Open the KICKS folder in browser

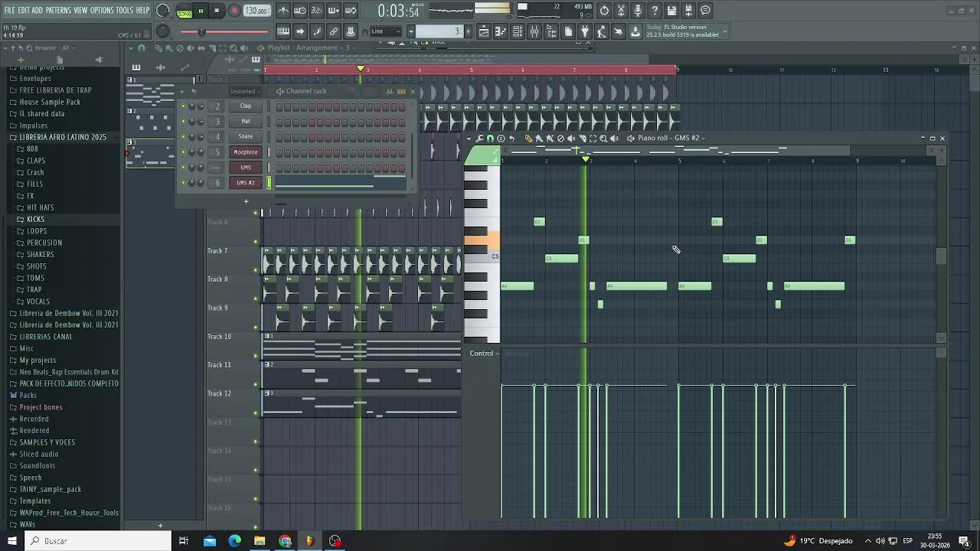click(x=35, y=219)
